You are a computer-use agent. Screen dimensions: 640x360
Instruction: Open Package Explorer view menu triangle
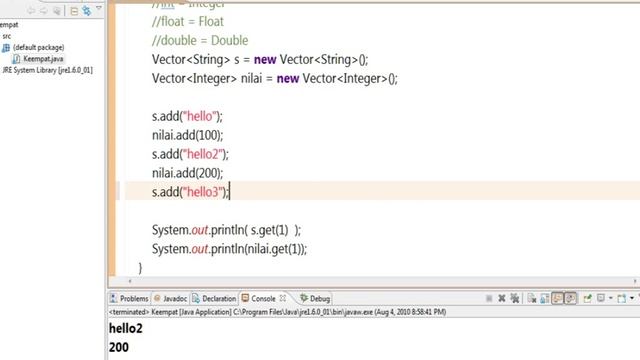pyautogui.click(x=99, y=8)
